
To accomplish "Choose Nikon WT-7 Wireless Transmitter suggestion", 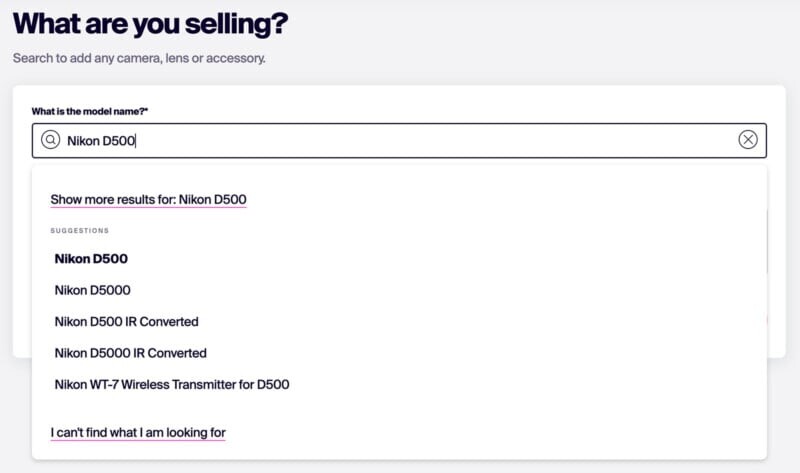I will pyautogui.click(x=172, y=384).
